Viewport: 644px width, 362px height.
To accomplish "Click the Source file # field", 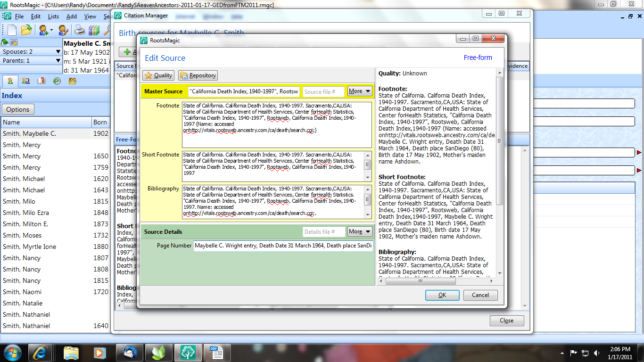I will pyautogui.click(x=323, y=91).
